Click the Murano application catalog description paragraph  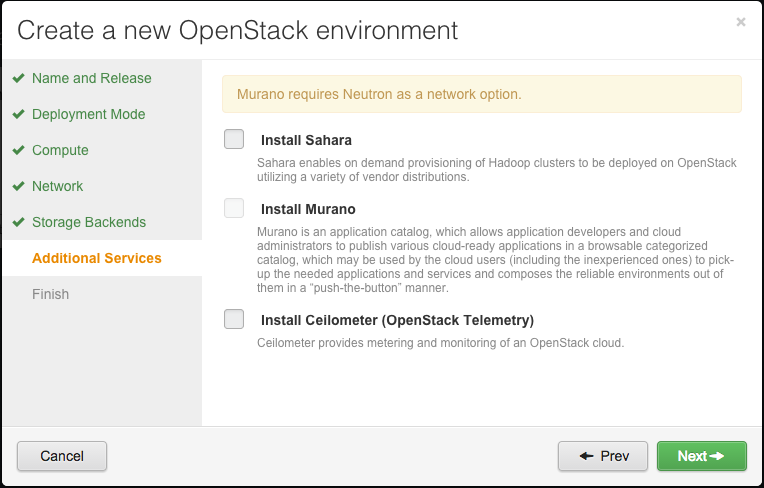pos(496,260)
